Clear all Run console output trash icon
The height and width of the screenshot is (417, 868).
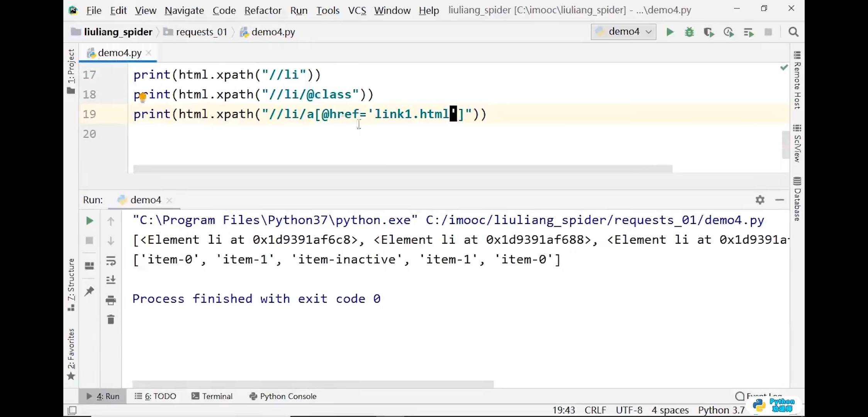[111, 320]
